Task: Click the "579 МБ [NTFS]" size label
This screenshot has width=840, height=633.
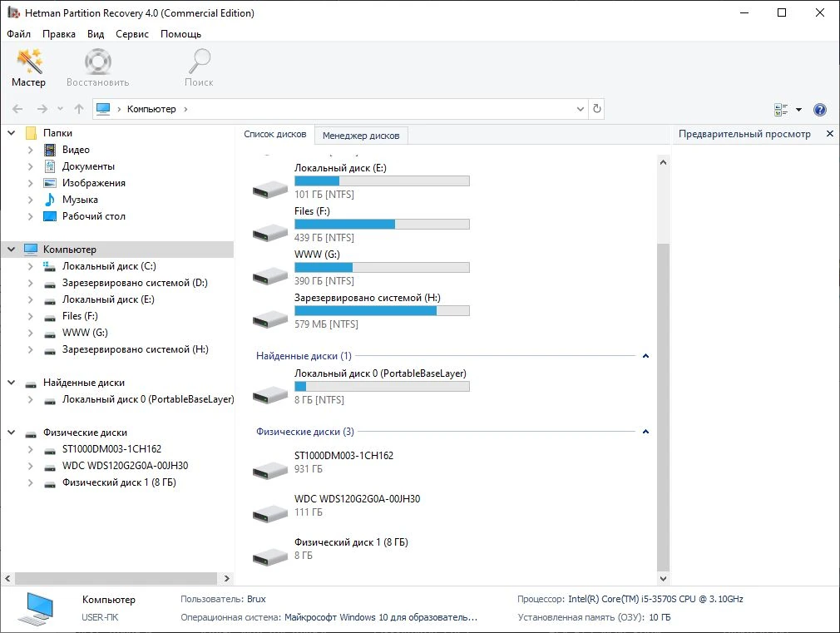Action: pos(326,324)
